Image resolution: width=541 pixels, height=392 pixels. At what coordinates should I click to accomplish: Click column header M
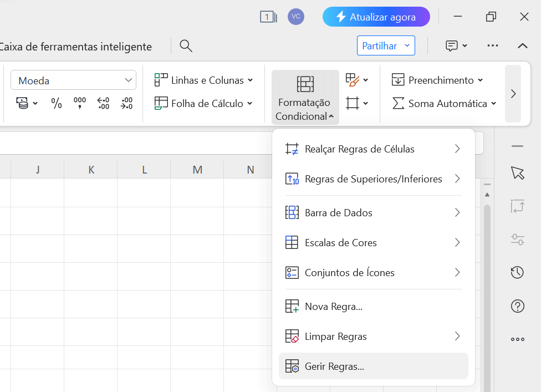point(197,170)
